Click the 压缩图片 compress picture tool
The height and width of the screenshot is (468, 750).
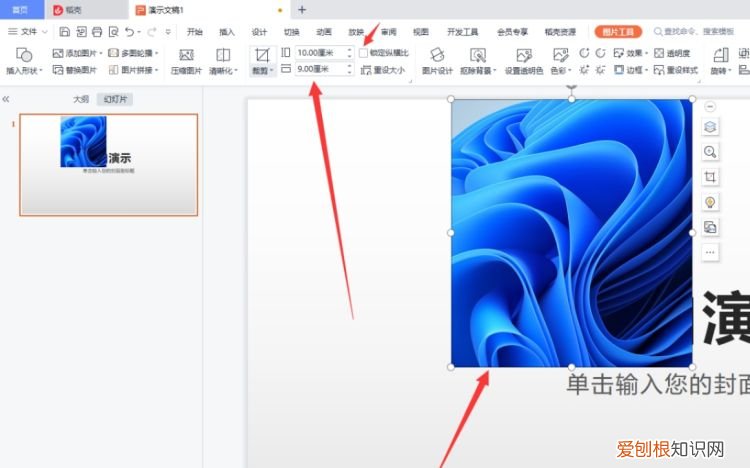(x=186, y=61)
